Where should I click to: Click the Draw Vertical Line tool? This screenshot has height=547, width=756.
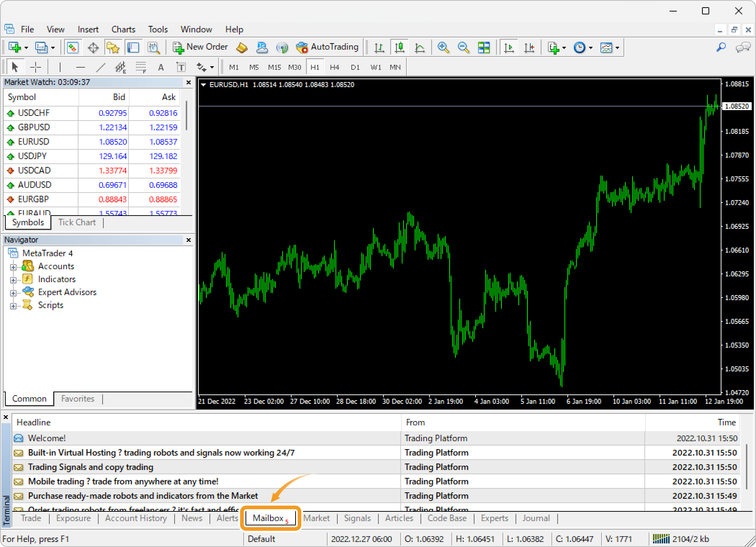click(x=60, y=67)
